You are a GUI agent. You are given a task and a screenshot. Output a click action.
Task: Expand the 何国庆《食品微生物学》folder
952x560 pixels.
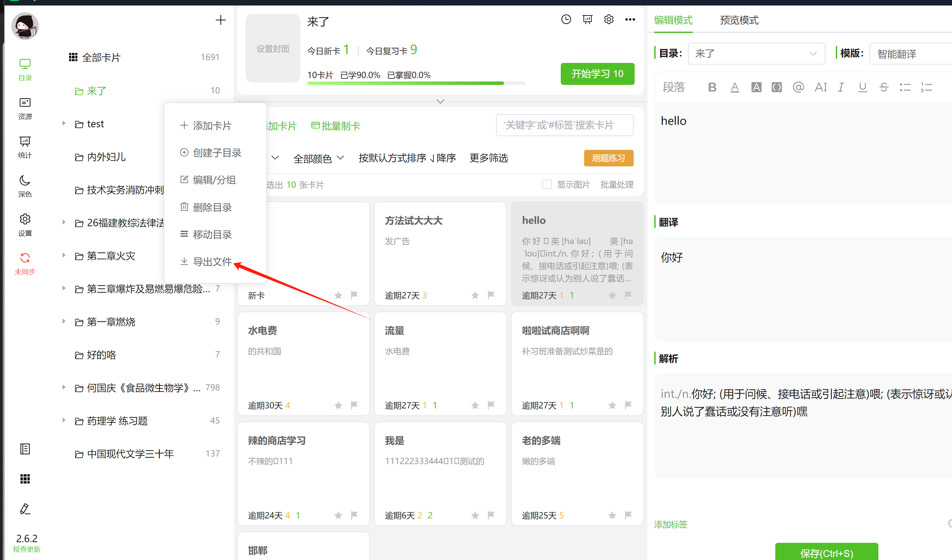64,387
